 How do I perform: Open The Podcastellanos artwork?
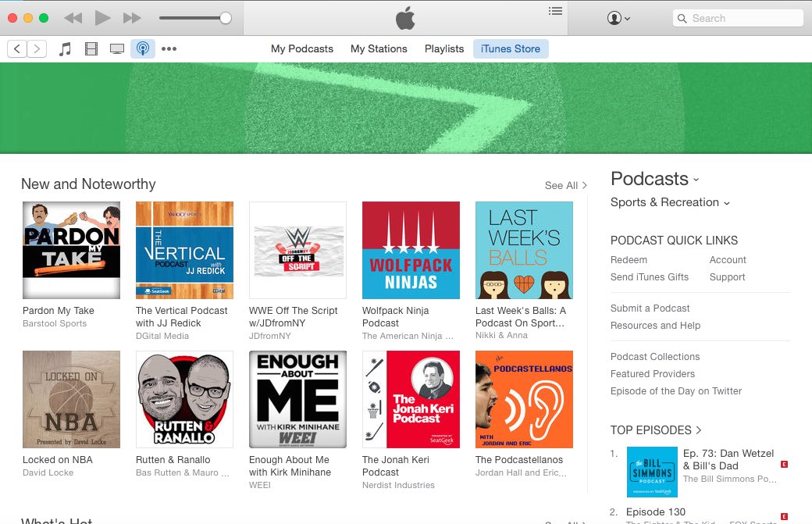(524, 399)
